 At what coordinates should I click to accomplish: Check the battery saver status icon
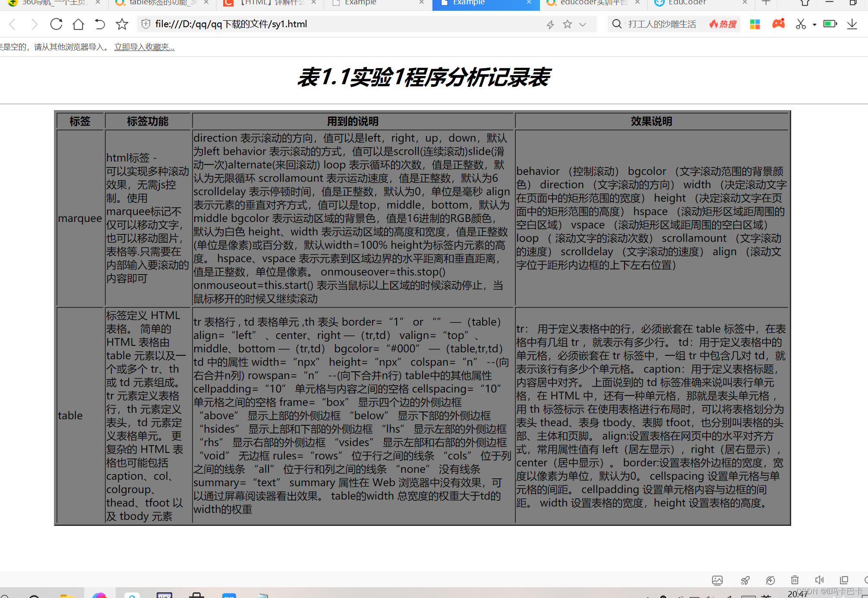point(830,24)
